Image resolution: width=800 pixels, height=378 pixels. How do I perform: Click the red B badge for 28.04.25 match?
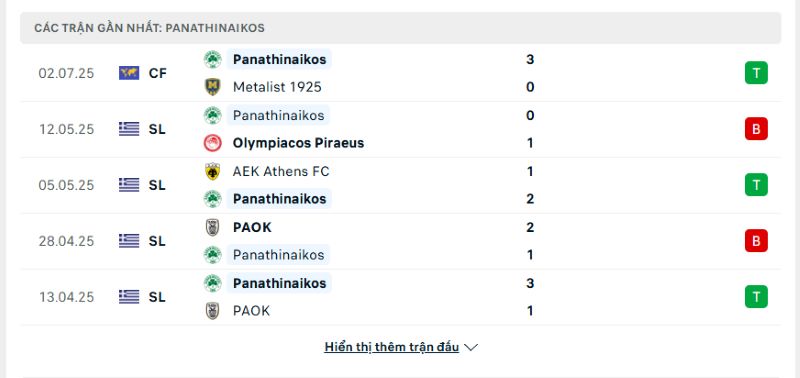756,241
